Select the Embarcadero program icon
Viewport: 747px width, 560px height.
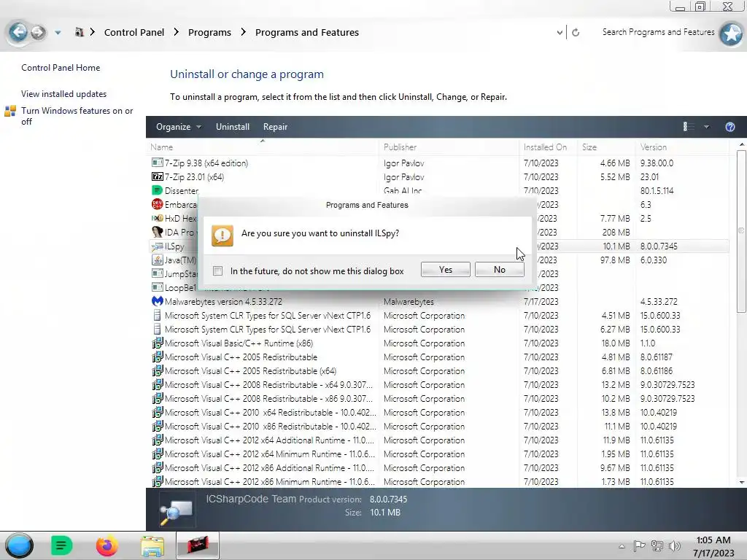(158, 204)
